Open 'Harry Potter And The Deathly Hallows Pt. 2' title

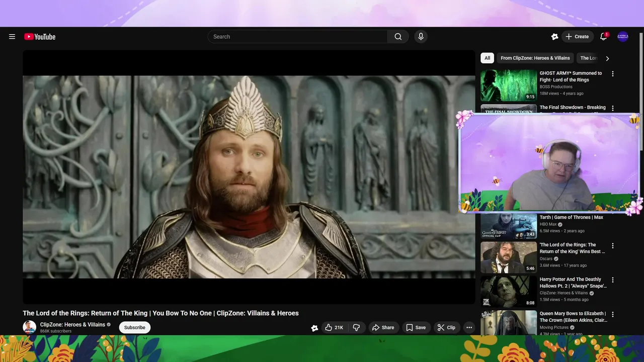tap(573, 283)
